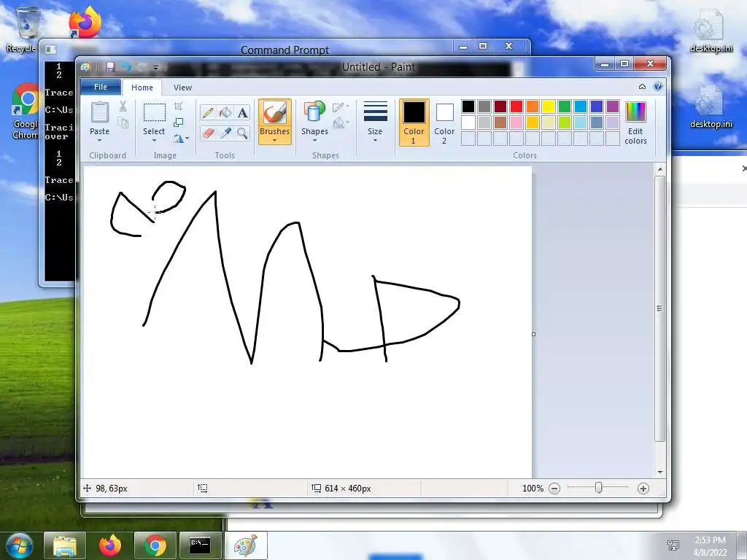Click the vertical scrollbar up arrow
The image size is (747, 560).
tap(659, 169)
